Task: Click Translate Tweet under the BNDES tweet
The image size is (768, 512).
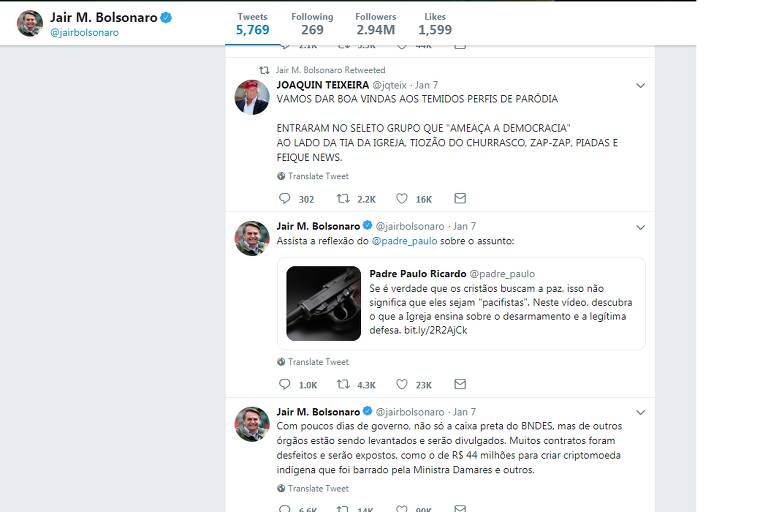Action: [313, 488]
